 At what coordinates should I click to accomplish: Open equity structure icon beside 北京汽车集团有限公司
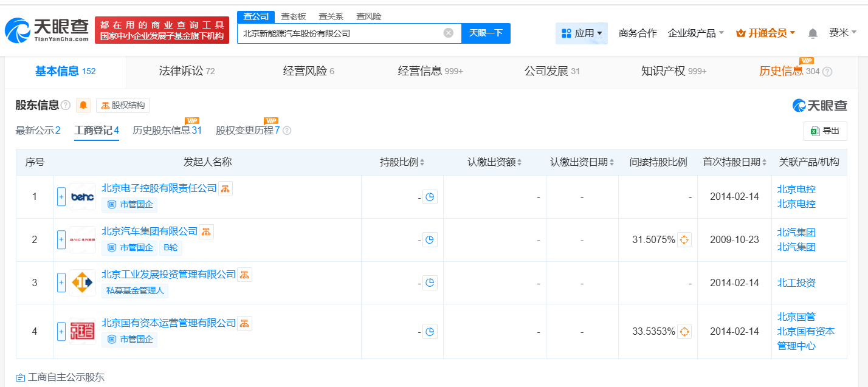(206, 231)
